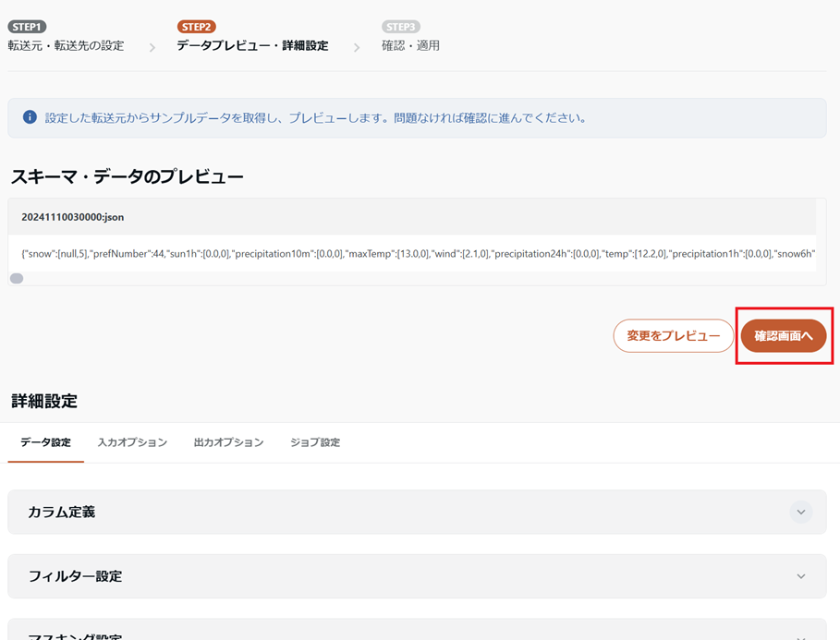The width and height of the screenshot is (840, 640).
Task: Switch to the 入力オプション tab
Action: pyautogui.click(x=130, y=442)
